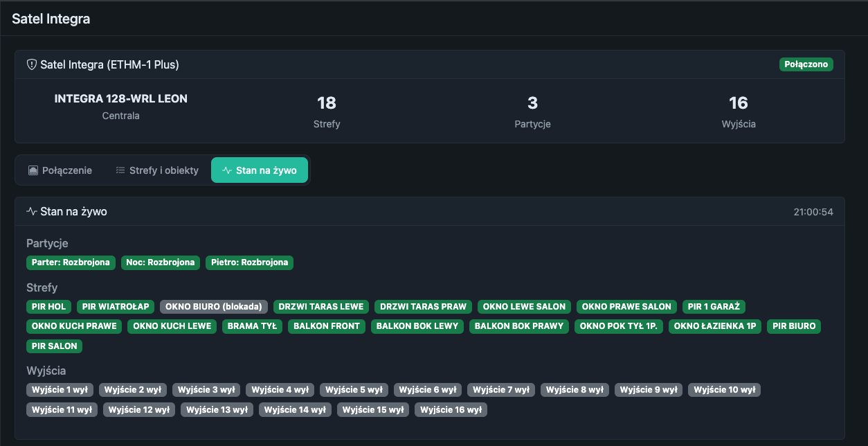Click the Wyjście 14 wył output badge
Screen dimensions: 868x446
coord(296,409)
